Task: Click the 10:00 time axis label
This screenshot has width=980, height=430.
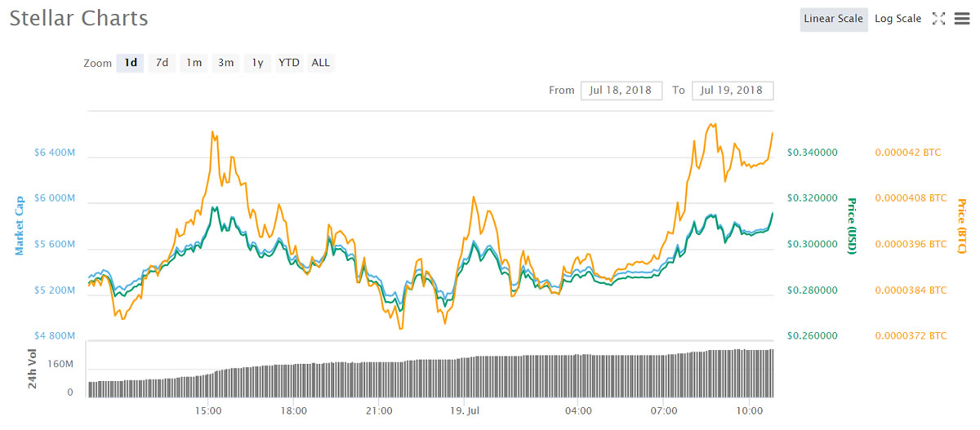Action: (x=749, y=412)
